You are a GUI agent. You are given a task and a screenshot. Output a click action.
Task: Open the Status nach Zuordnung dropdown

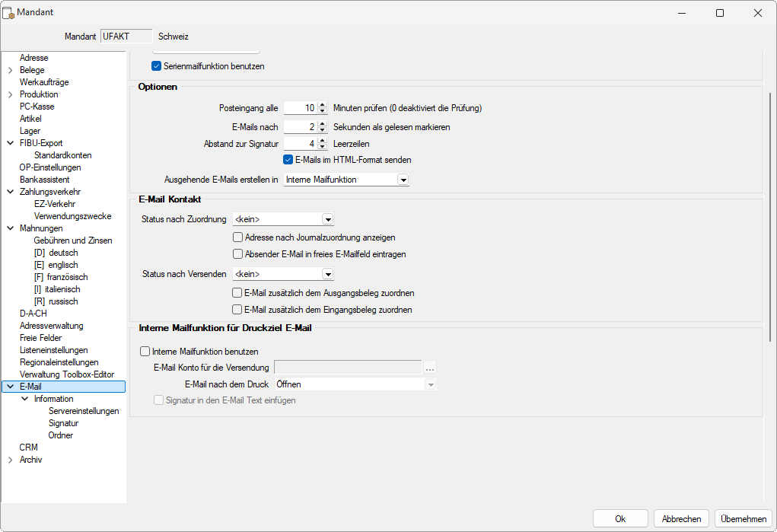point(327,219)
